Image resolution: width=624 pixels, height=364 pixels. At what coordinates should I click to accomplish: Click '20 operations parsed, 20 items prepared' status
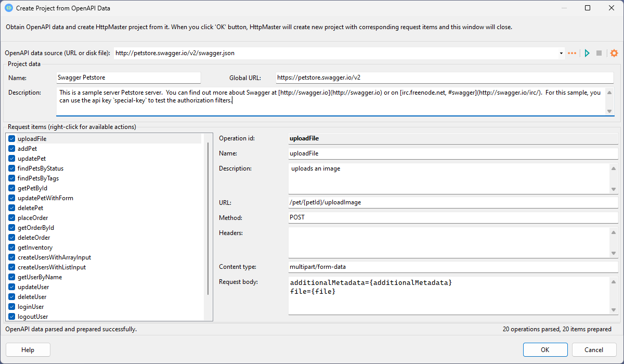coord(557,329)
